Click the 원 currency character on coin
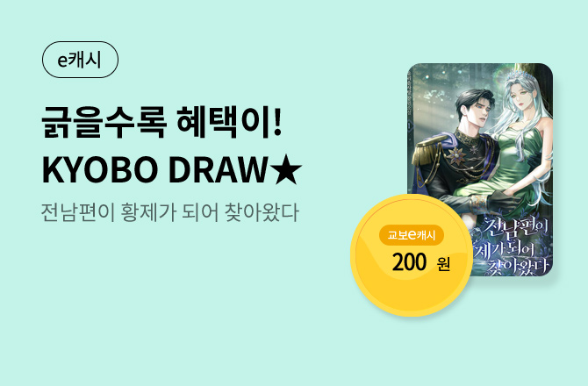Screen dimensions: 588x386 (443, 264)
